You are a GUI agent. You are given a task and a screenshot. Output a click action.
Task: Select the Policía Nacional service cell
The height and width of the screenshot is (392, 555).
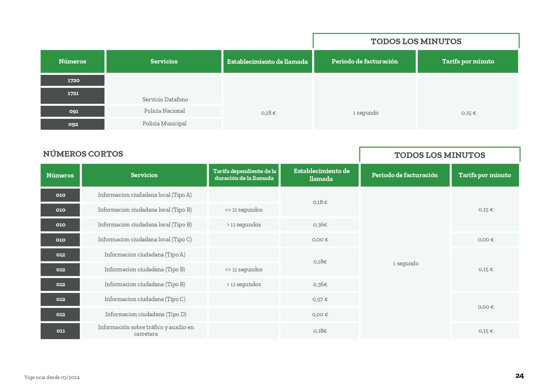[164, 111]
